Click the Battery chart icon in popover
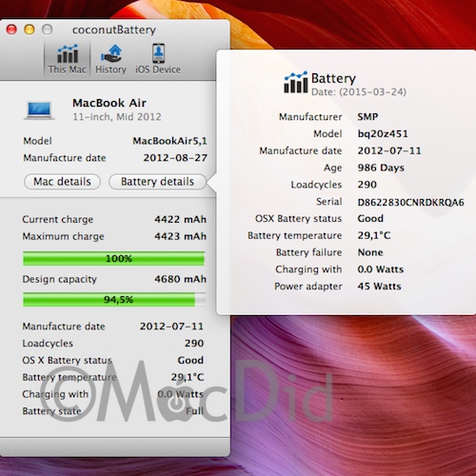476x476 pixels. point(296,82)
